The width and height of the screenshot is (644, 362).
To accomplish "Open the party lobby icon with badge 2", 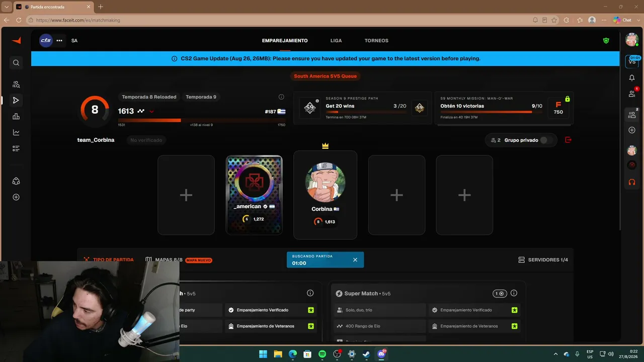I will [x=632, y=115].
